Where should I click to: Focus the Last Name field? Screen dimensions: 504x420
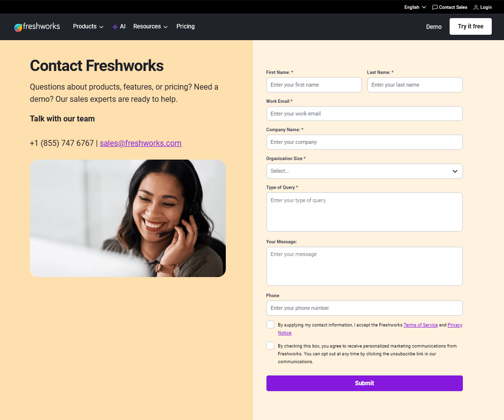415,85
